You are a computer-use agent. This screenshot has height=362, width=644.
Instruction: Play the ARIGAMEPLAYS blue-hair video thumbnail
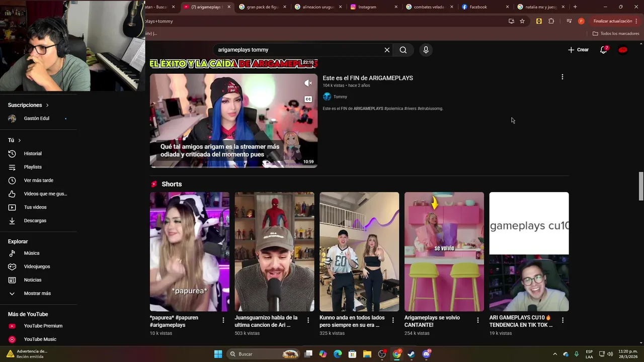coord(233,121)
